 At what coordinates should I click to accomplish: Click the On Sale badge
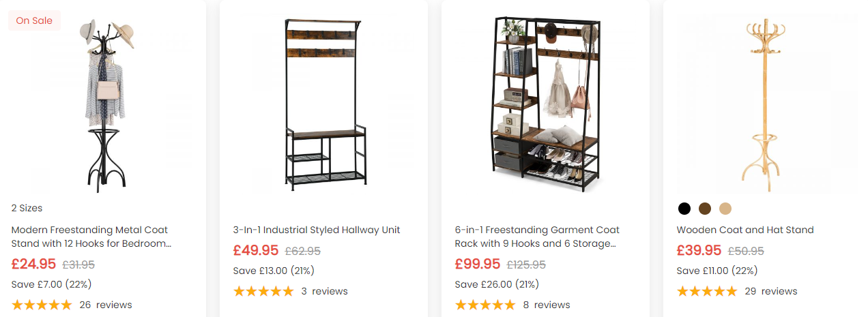point(34,20)
